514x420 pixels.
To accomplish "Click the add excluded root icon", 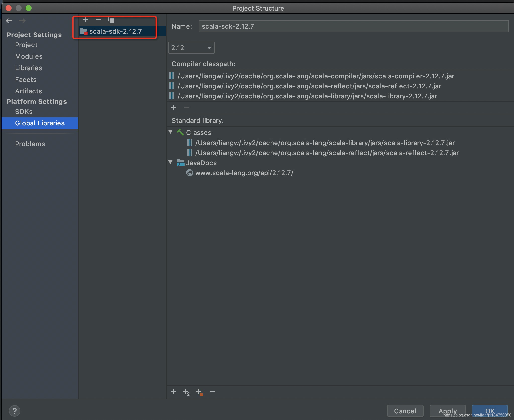I will (x=199, y=392).
